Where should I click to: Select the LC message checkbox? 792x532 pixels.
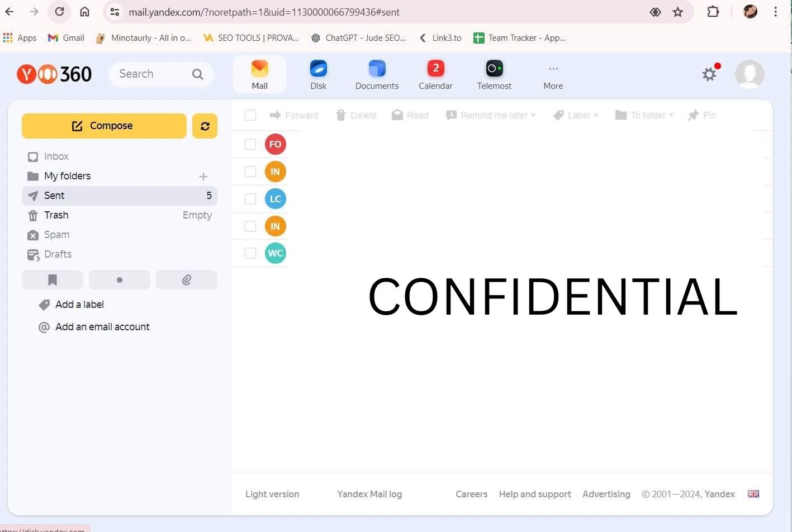pyautogui.click(x=250, y=199)
